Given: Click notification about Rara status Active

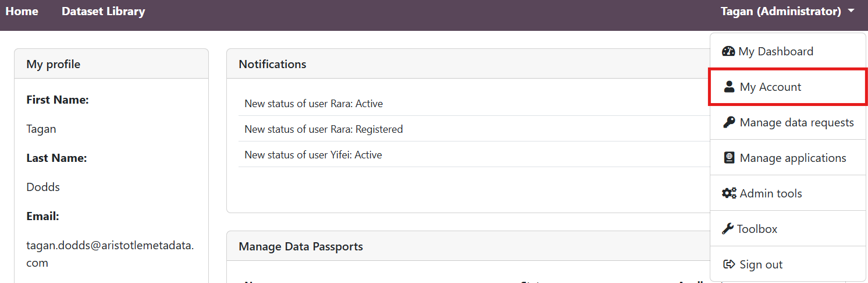Looking at the screenshot, I should point(314,104).
